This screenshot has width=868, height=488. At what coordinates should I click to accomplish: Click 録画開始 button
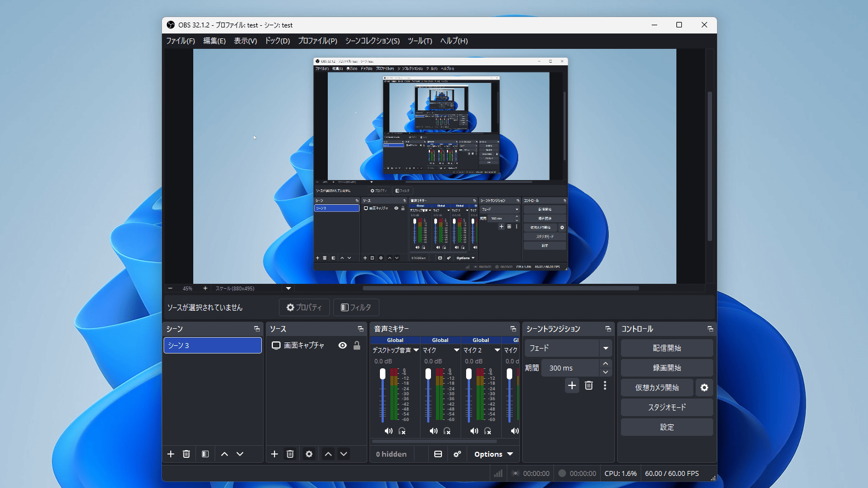(x=667, y=368)
